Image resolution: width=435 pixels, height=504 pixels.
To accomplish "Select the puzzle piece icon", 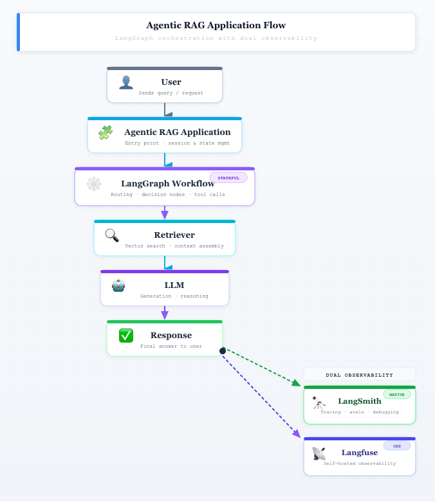I will point(106,132).
